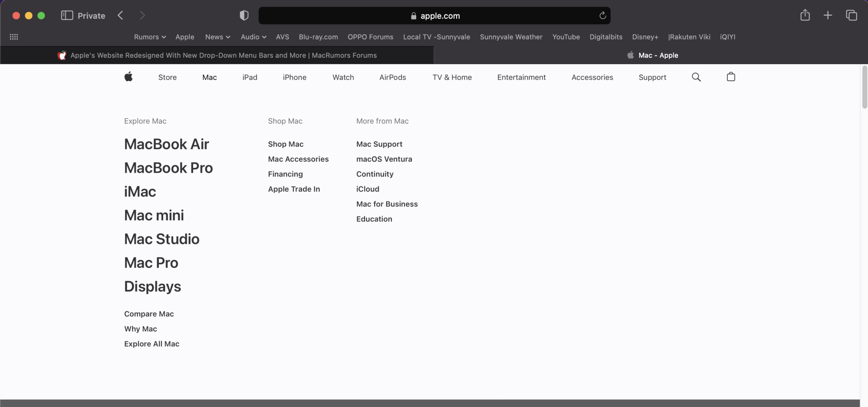
Task: Open the iCloud link
Action: click(368, 189)
